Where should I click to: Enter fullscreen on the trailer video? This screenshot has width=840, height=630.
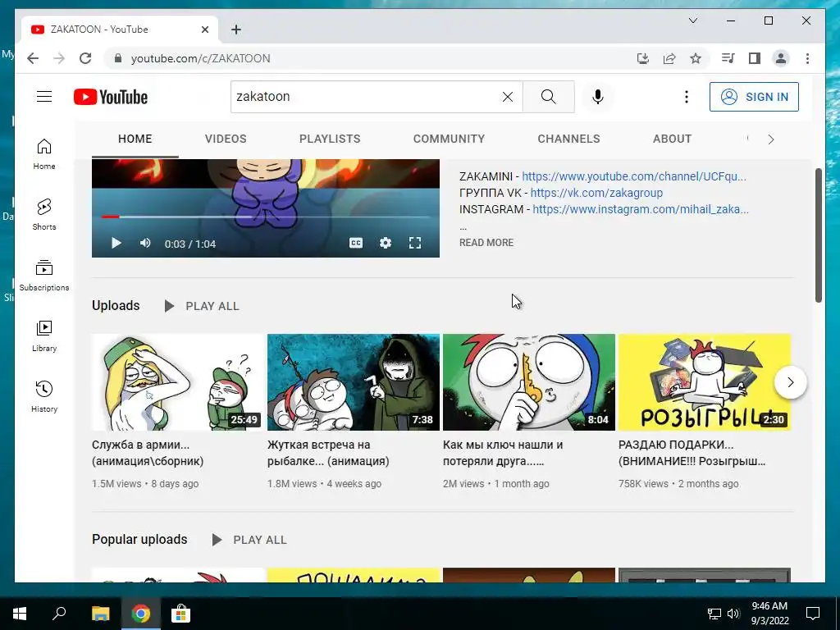click(414, 243)
